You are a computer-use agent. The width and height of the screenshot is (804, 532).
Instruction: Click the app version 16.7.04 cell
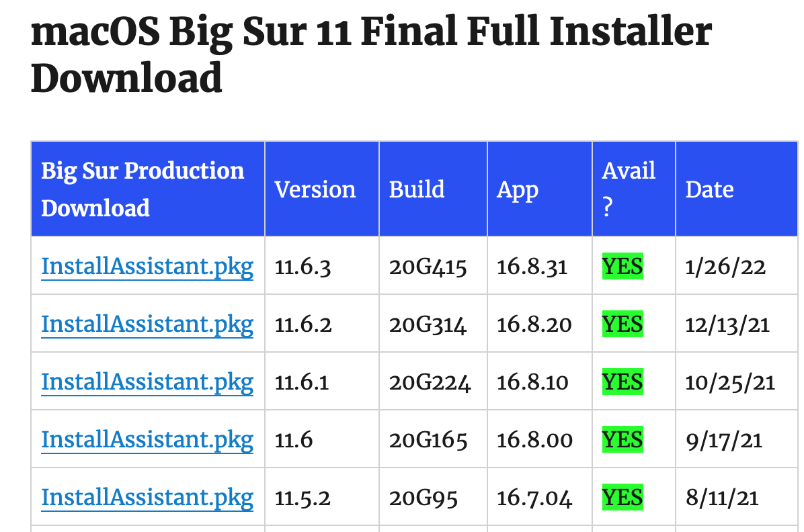coord(534,498)
